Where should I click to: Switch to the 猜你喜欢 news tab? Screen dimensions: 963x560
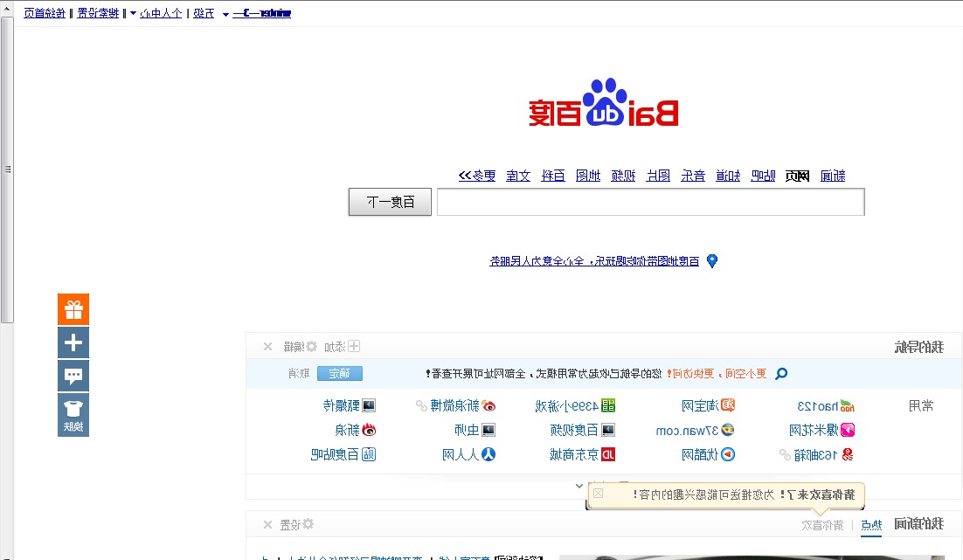(822, 525)
